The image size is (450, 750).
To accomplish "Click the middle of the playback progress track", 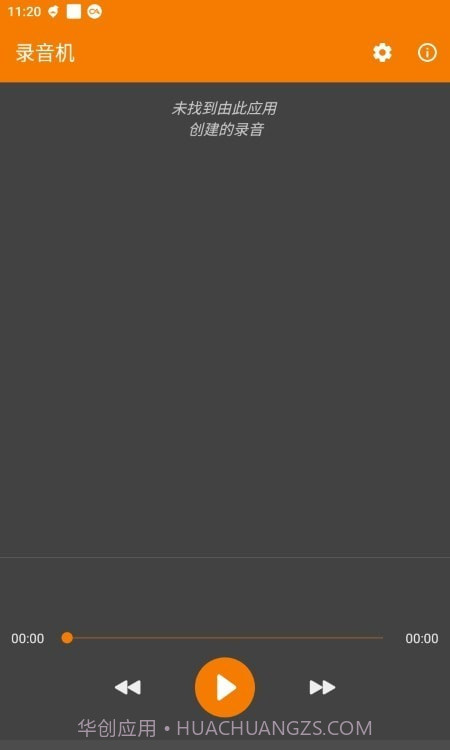I will 225,638.
